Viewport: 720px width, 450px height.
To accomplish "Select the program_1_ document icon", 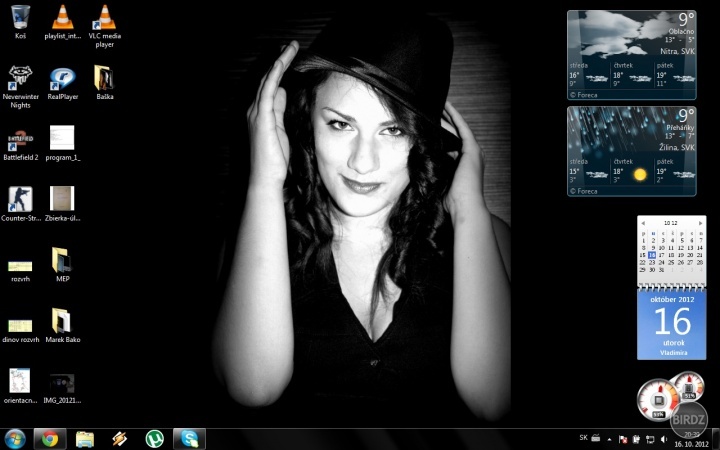I will [x=62, y=143].
